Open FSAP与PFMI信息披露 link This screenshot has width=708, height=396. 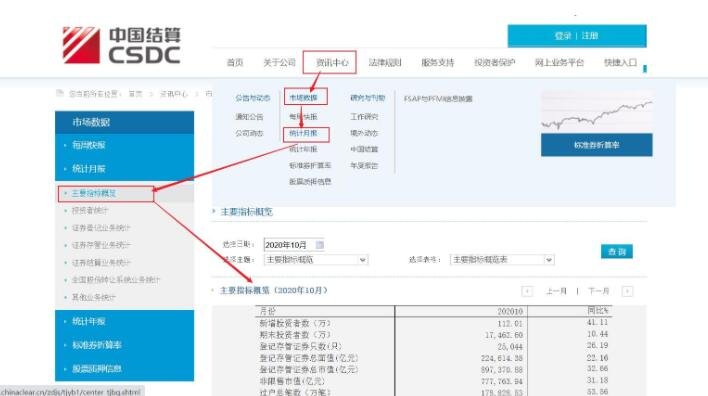(x=438, y=98)
